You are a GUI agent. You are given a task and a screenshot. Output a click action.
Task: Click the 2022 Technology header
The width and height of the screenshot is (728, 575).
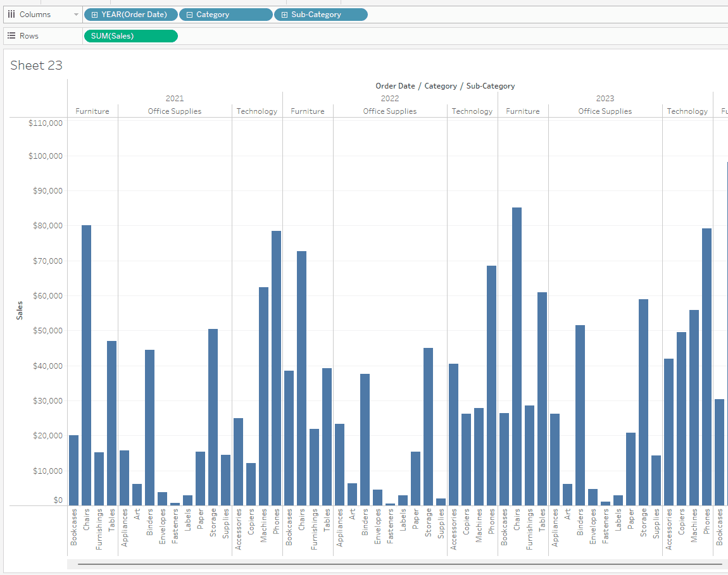click(472, 111)
